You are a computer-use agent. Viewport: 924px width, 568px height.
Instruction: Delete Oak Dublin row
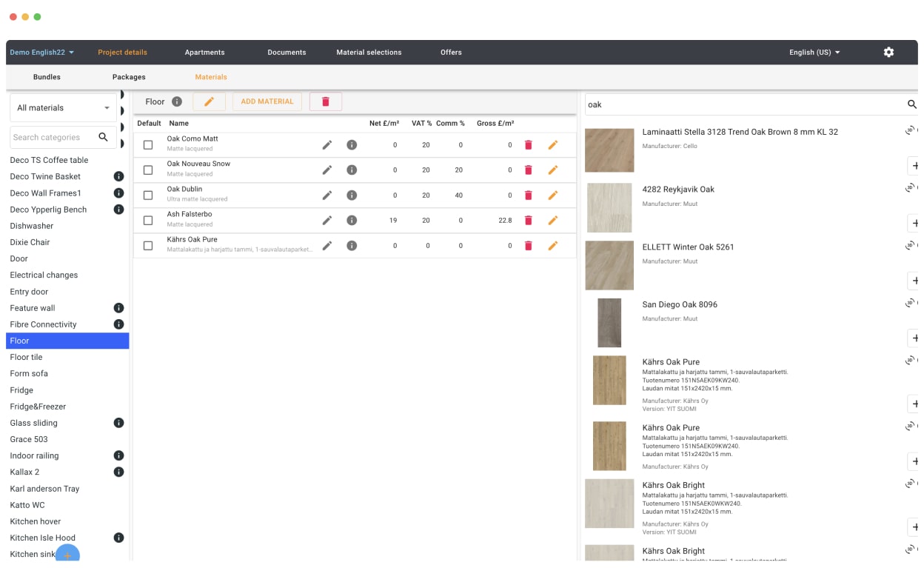coord(528,196)
